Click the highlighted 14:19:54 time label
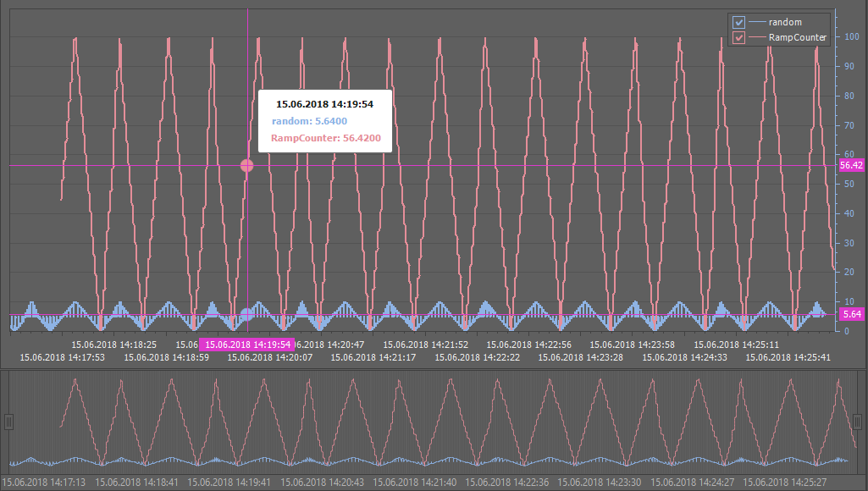The width and height of the screenshot is (868, 491). tap(248, 345)
